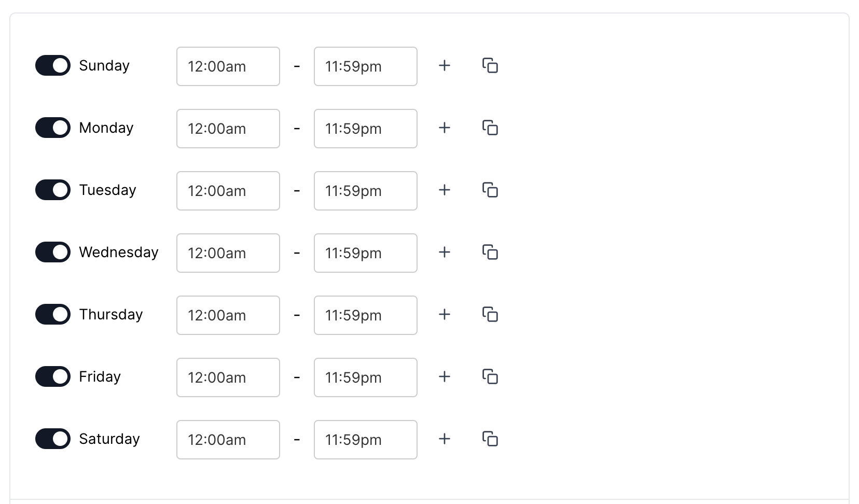Toggle Sunday availability off

coord(52,65)
